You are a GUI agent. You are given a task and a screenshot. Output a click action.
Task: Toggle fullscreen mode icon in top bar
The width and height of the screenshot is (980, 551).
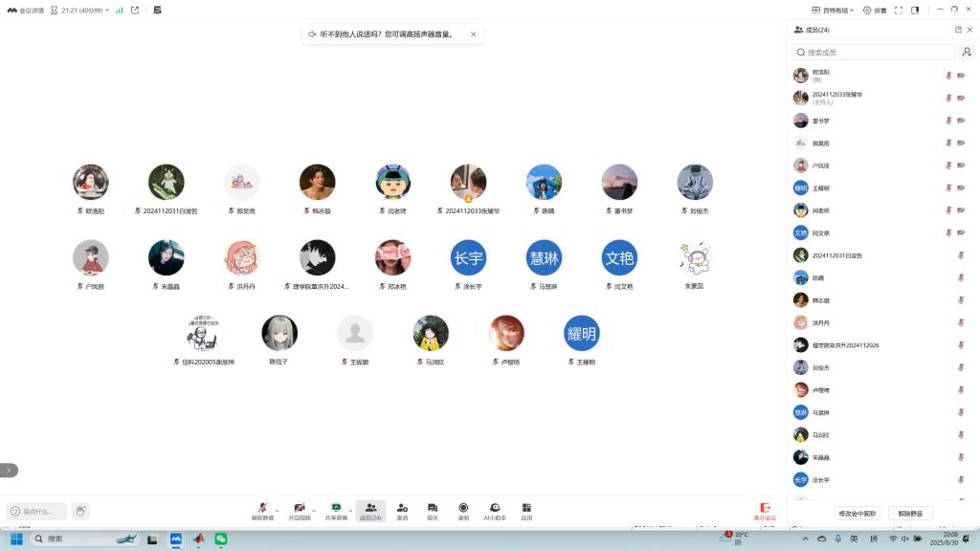tap(899, 10)
